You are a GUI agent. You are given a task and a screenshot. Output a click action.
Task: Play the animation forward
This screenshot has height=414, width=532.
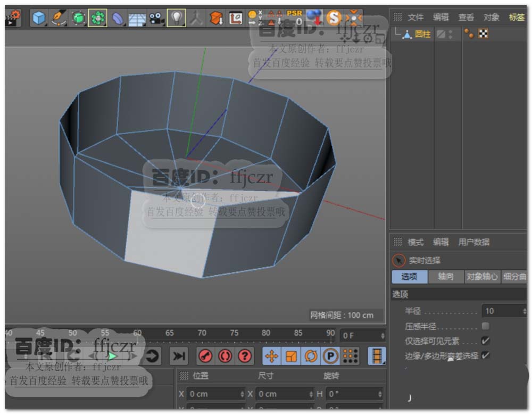112,356
